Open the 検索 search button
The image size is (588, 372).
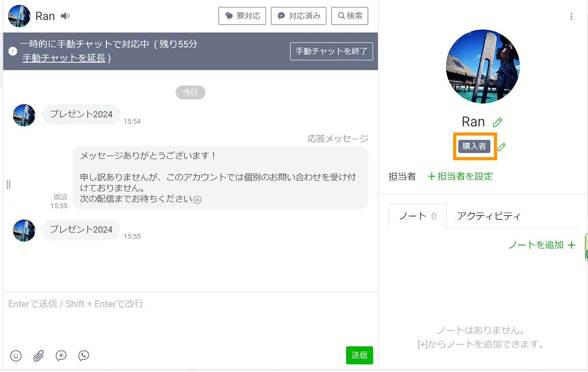(x=350, y=16)
